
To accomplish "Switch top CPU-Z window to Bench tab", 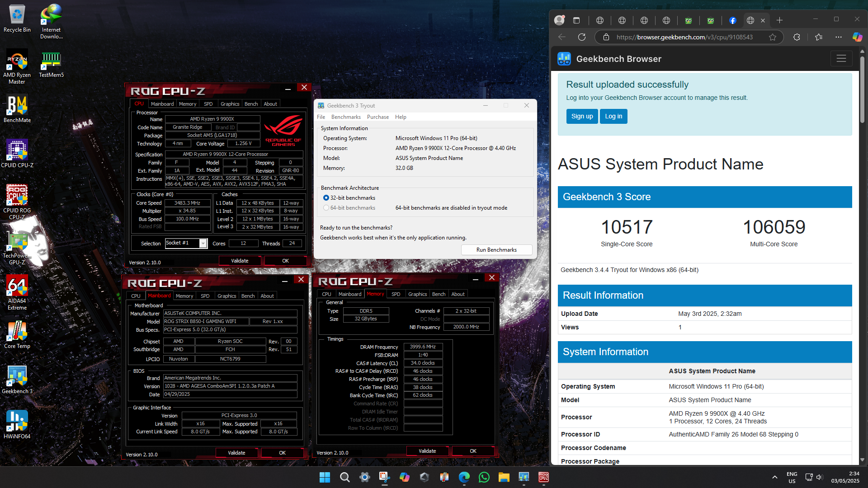I will click(x=251, y=104).
